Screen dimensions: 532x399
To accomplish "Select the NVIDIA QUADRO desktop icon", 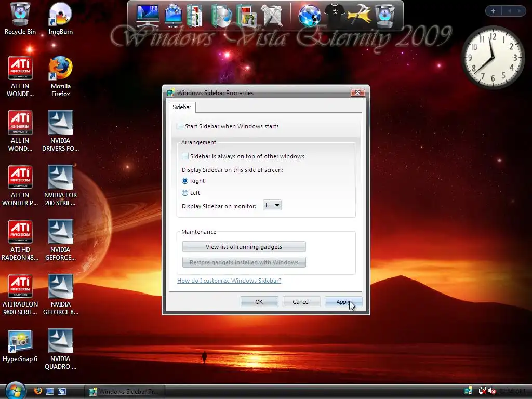I will click(60, 350).
